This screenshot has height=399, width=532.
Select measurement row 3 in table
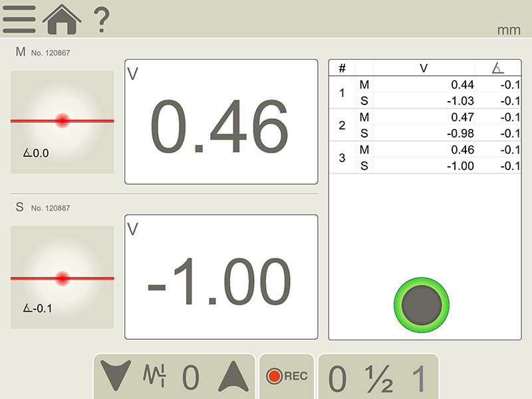342,158
